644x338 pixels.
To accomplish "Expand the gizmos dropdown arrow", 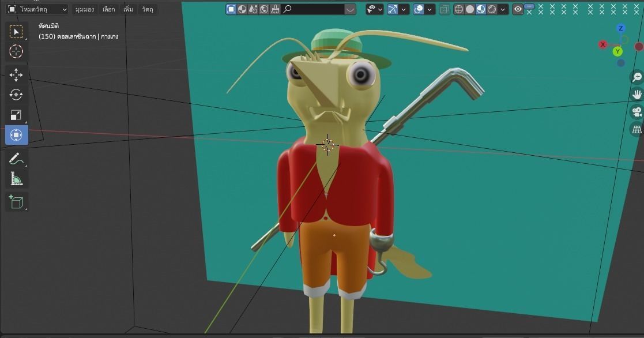I will click(404, 9).
